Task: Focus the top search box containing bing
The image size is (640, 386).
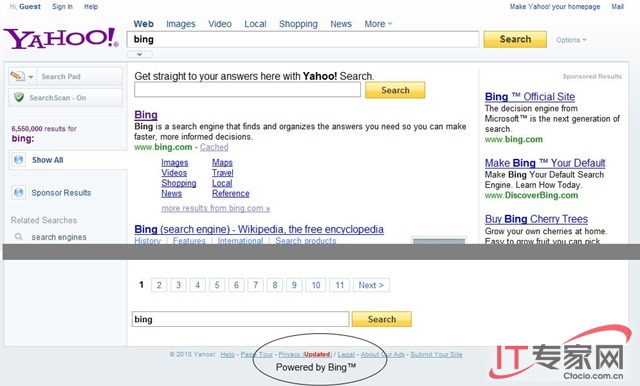Action: coord(302,39)
